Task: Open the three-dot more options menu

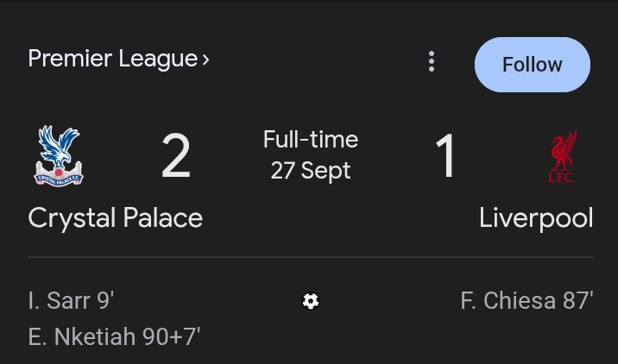Action: tap(432, 61)
